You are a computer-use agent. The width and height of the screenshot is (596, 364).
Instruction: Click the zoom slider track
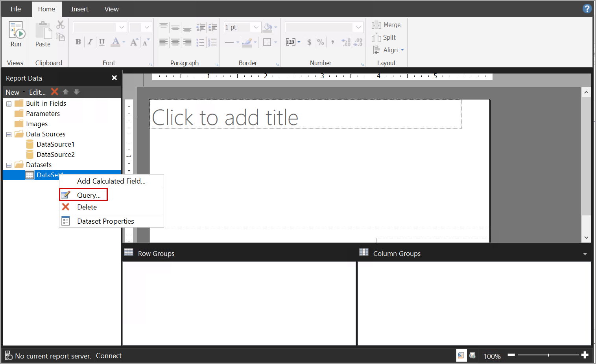pos(548,355)
